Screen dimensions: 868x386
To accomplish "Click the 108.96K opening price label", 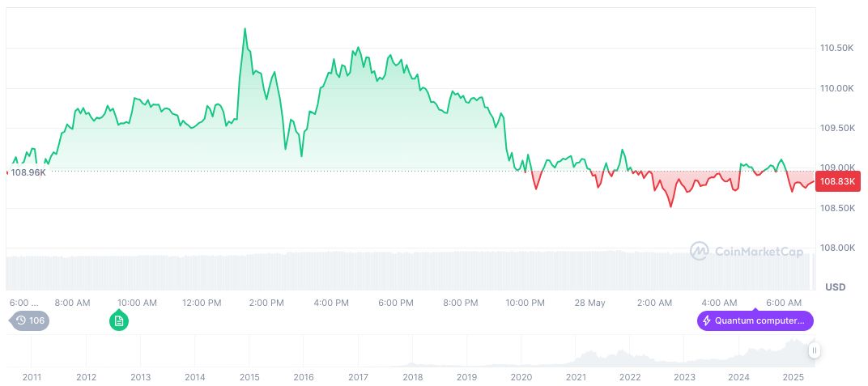I will tap(27, 172).
